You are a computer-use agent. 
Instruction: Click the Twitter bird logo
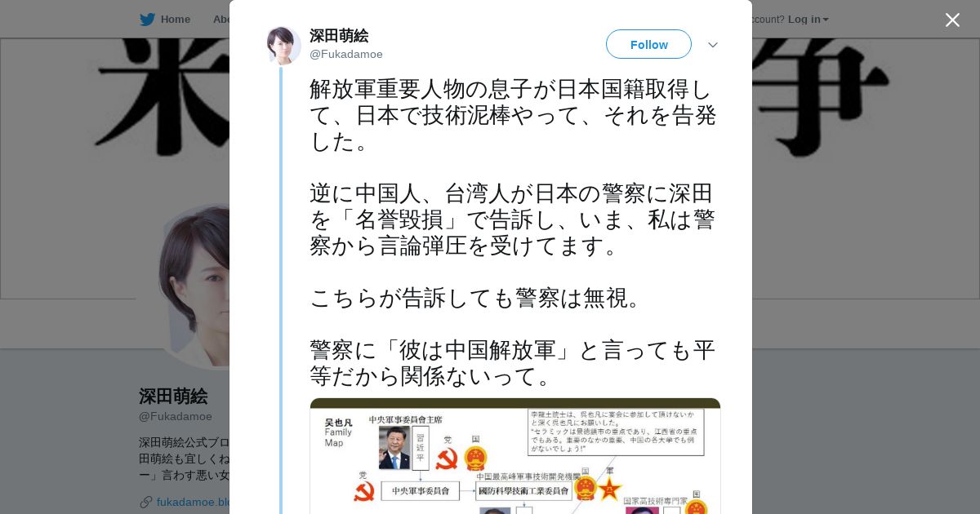(147, 20)
